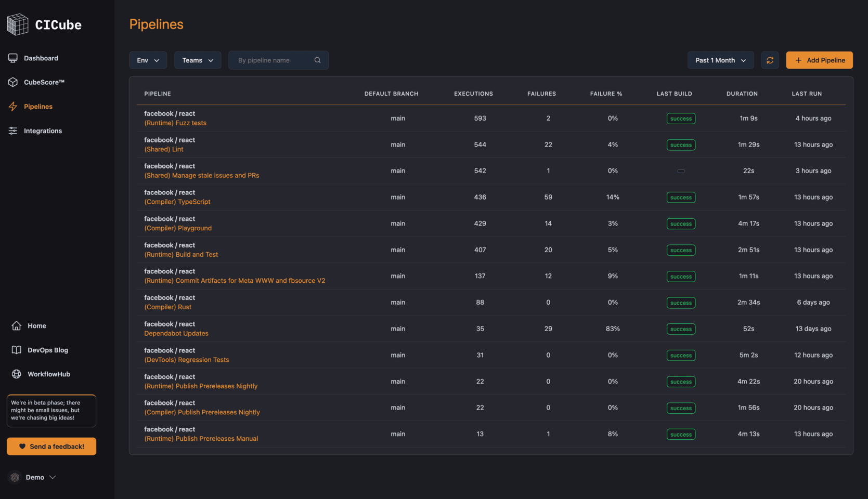Viewport: 868px width, 499px height.
Task: Click the 14% failure percentage cell
Action: click(x=613, y=198)
